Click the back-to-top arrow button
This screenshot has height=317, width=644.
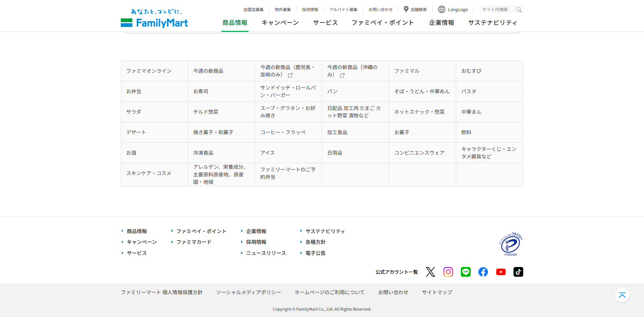coord(622,295)
